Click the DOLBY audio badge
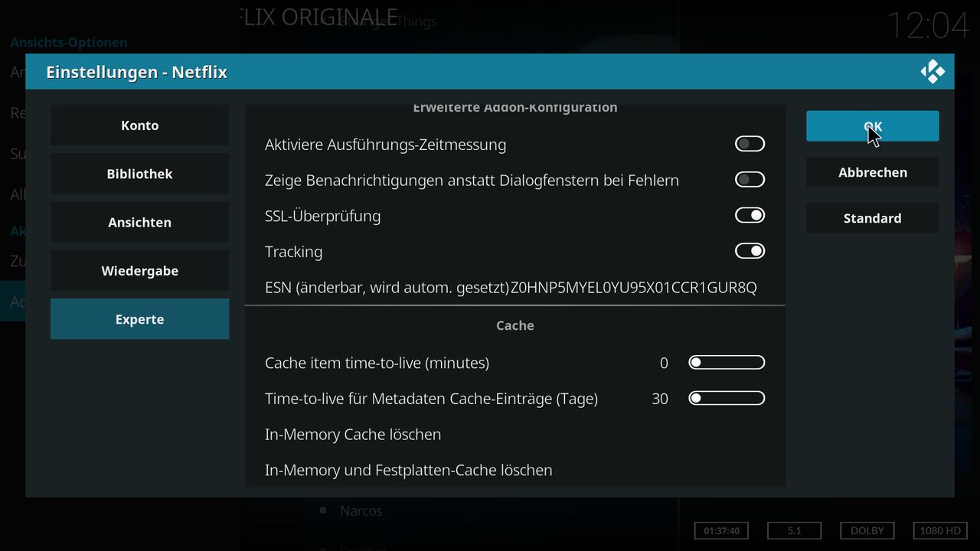 click(867, 530)
